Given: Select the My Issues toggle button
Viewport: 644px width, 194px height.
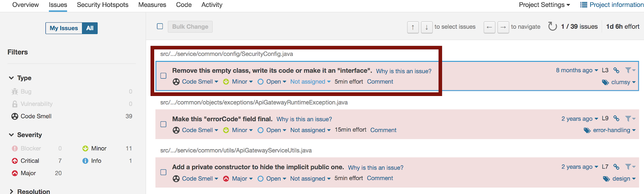Looking at the screenshot, I should (x=64, y=28).
